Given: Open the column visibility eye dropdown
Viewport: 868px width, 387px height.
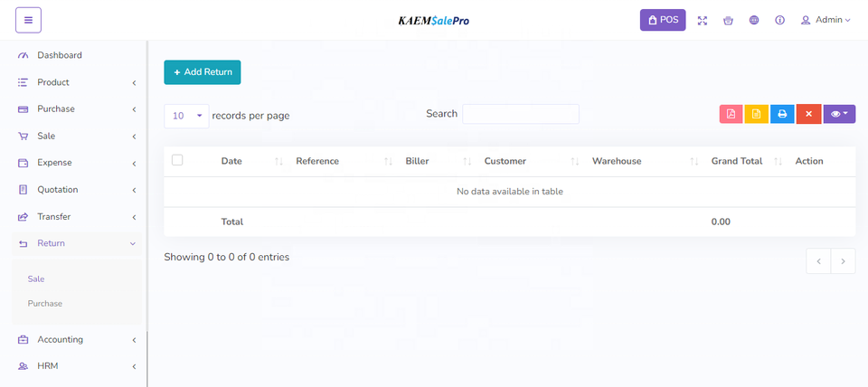Looking at the screenshot, I should [x=839, y=114].
